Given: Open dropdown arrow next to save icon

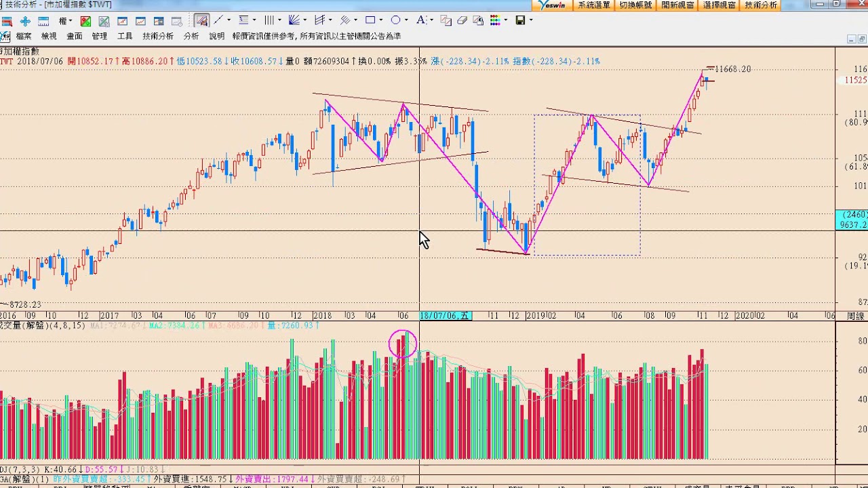Looking at the screenshot, I should click(x=531, y=20).
